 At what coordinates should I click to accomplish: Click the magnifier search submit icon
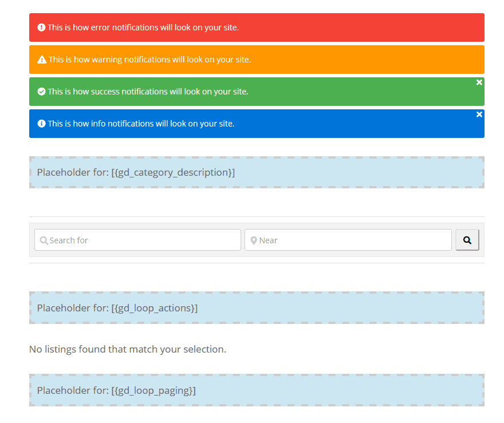coord(467,239)
